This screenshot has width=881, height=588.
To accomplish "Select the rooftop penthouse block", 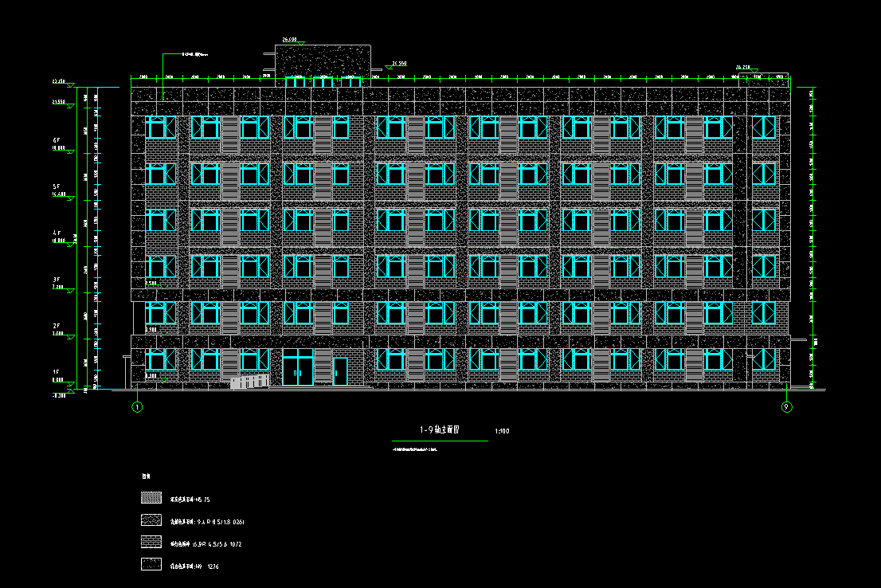I will click(x=323, y=60).
